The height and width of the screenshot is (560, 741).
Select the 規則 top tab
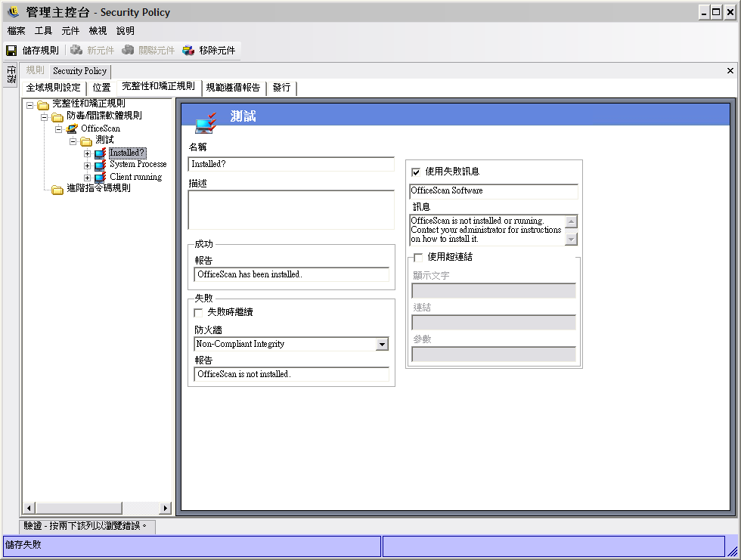point(35,70)
